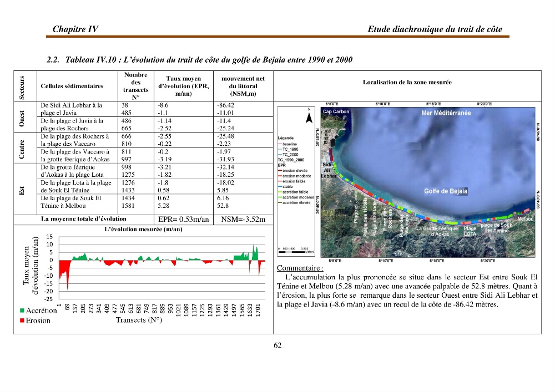
Task: Click 'stable' legend entry
Action: click(x=285, y=186)
